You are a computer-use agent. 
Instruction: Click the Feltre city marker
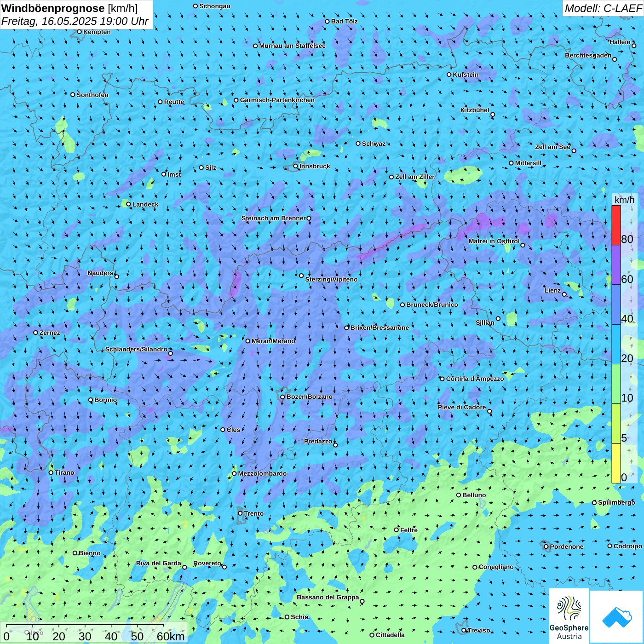396,530
